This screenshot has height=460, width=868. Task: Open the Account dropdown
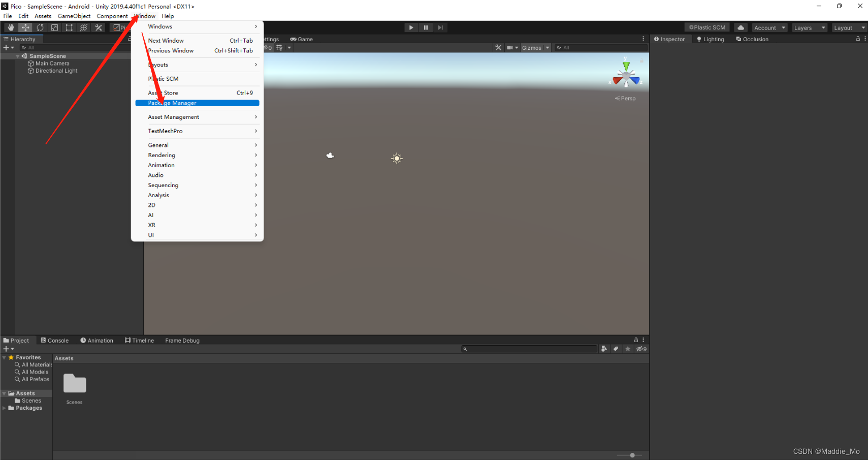[x=769, y=27]
